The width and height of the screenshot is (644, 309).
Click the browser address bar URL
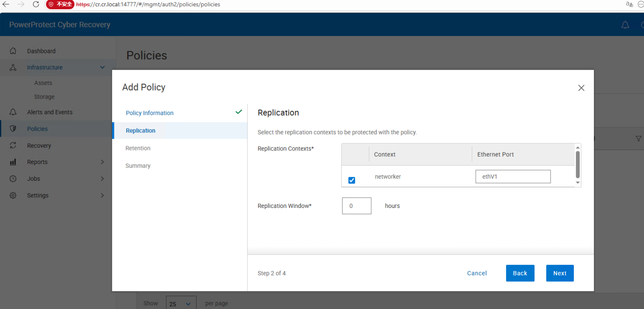tap(148, 4)
